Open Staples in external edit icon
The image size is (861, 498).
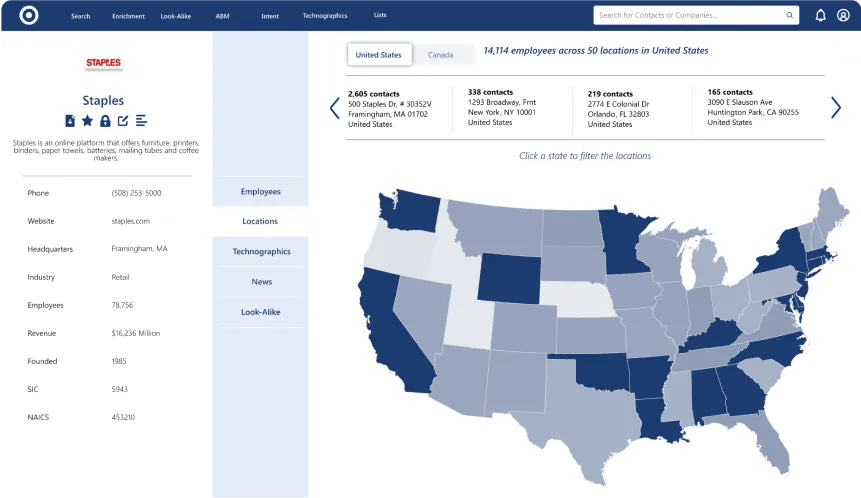(123, 121)
